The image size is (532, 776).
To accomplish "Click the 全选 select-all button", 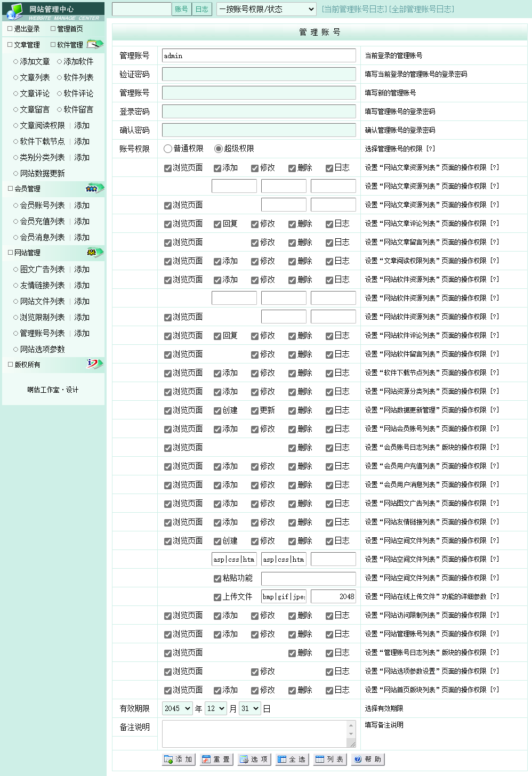I will pyautogui.click(x=292, y=759).
